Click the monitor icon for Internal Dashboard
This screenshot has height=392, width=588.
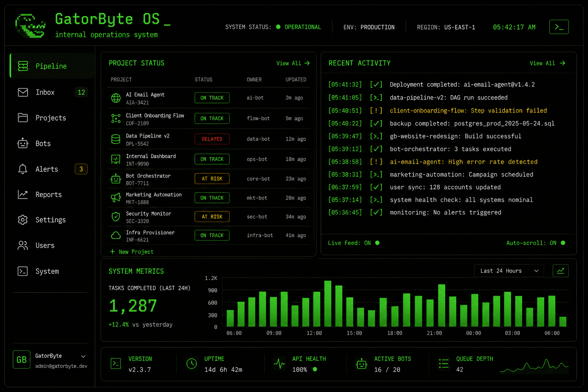point(116,159)
